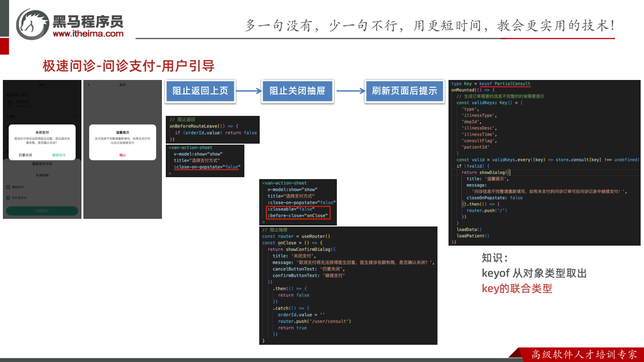The image size is (644, 362).
Task: Click the :closeable="false" code line
Action: coord(292,209)
